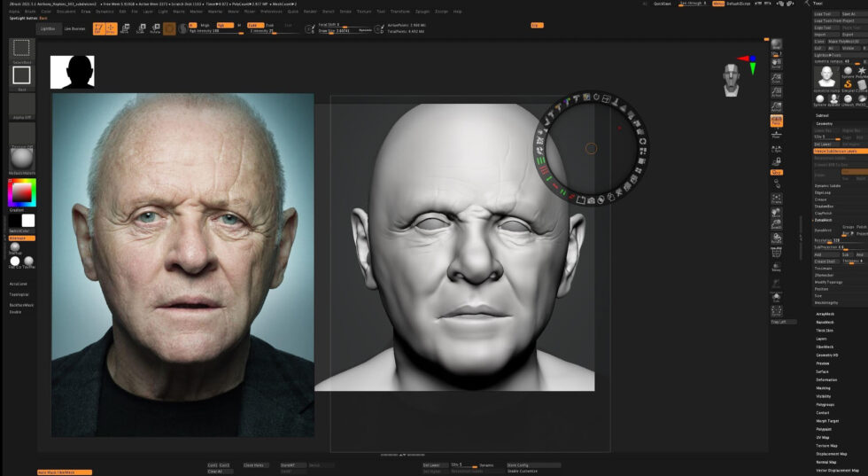The width and height of the screenshot is (868, 476).
Task: Select the Draw mode icon
Action: pos(110,28)
